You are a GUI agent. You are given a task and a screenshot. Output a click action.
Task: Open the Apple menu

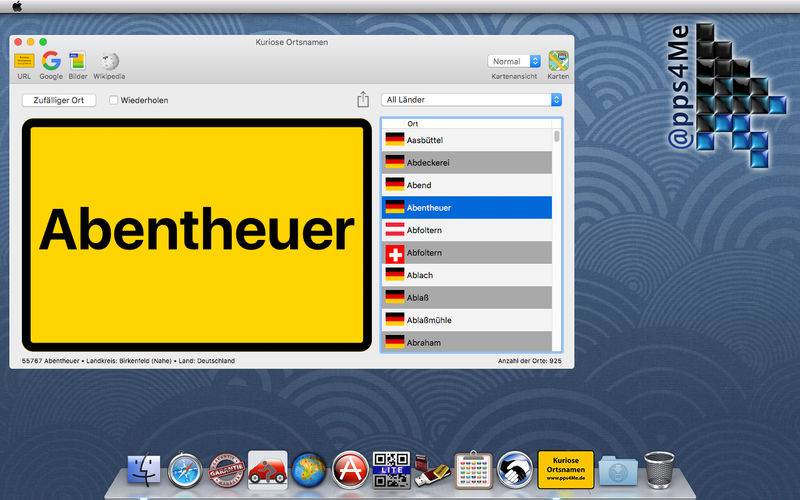tap(17, 6)
